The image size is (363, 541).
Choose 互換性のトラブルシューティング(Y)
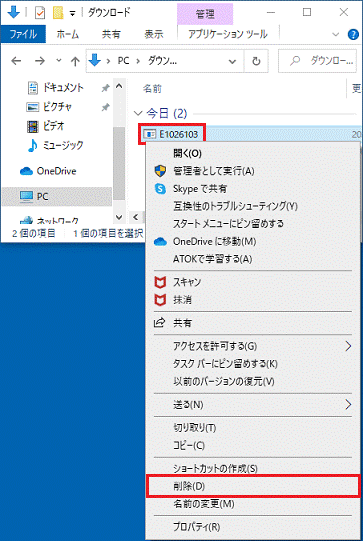coord(253,206)
